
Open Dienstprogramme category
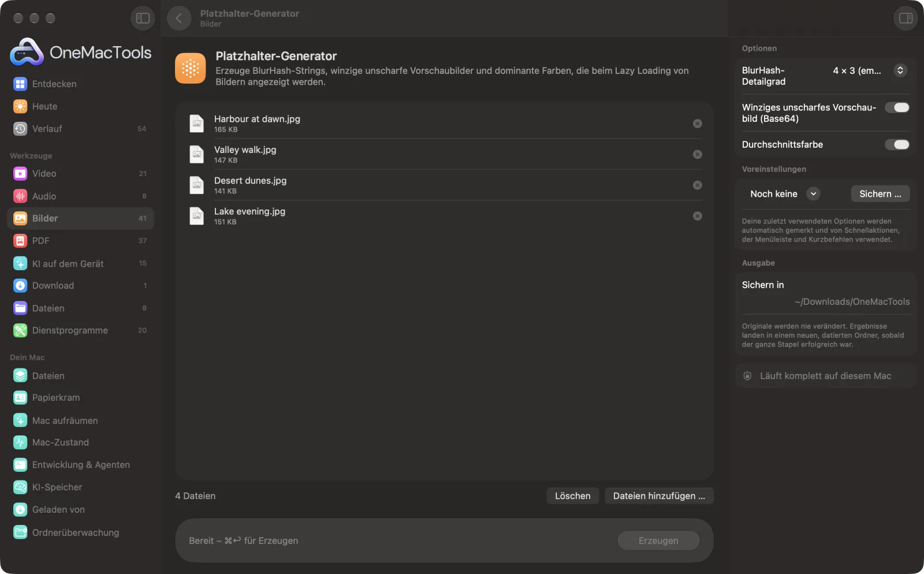80,330
